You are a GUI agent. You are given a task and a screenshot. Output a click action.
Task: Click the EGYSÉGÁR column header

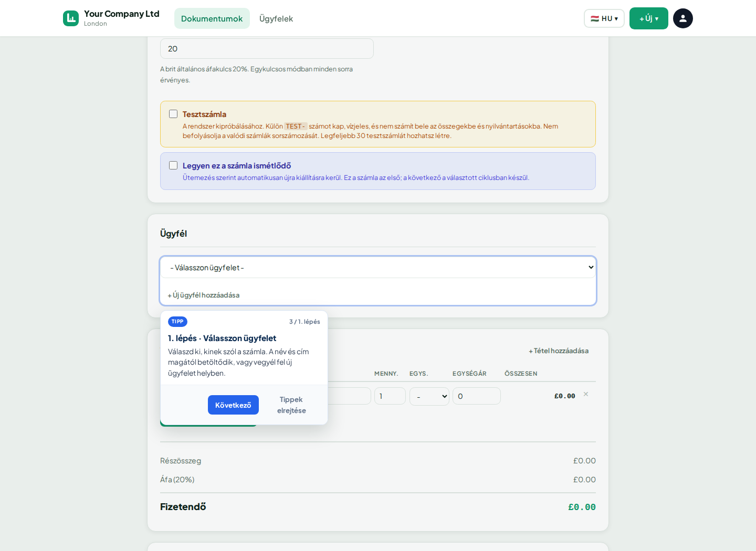pos(469,374)
